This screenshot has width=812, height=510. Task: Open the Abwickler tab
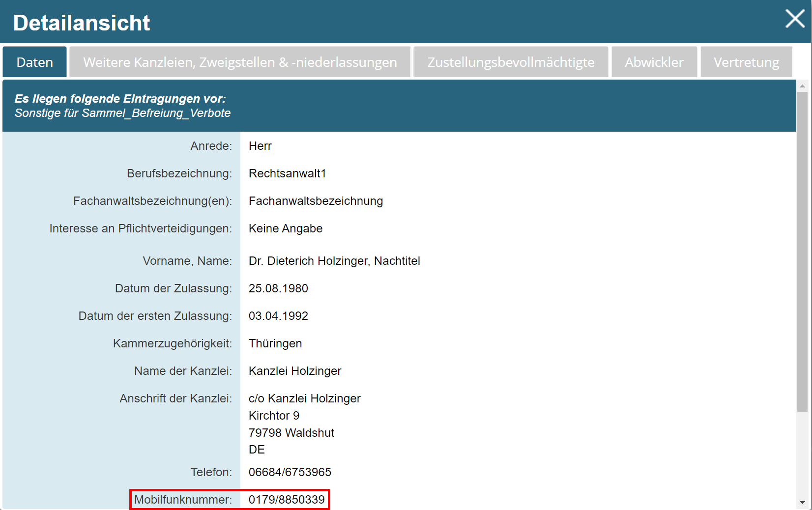(654, 62)
